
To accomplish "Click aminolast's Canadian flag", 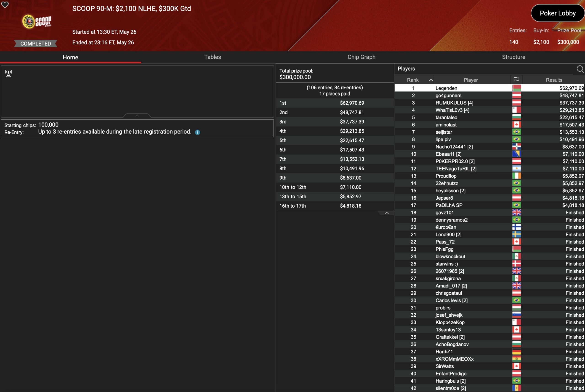I will point(516,124).
